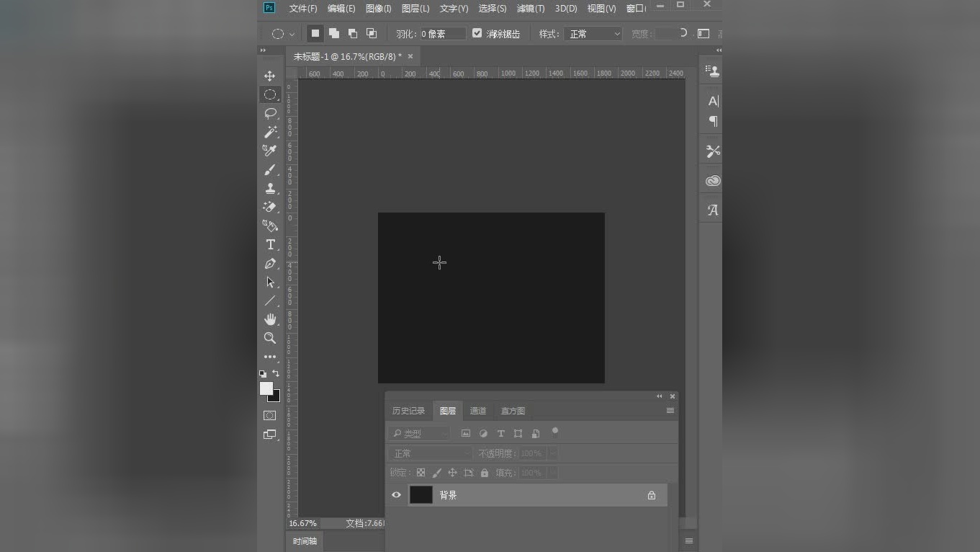Filter layers by adjustment layer icon
Viewport: 980px width, 552px height.
point(483,433)
